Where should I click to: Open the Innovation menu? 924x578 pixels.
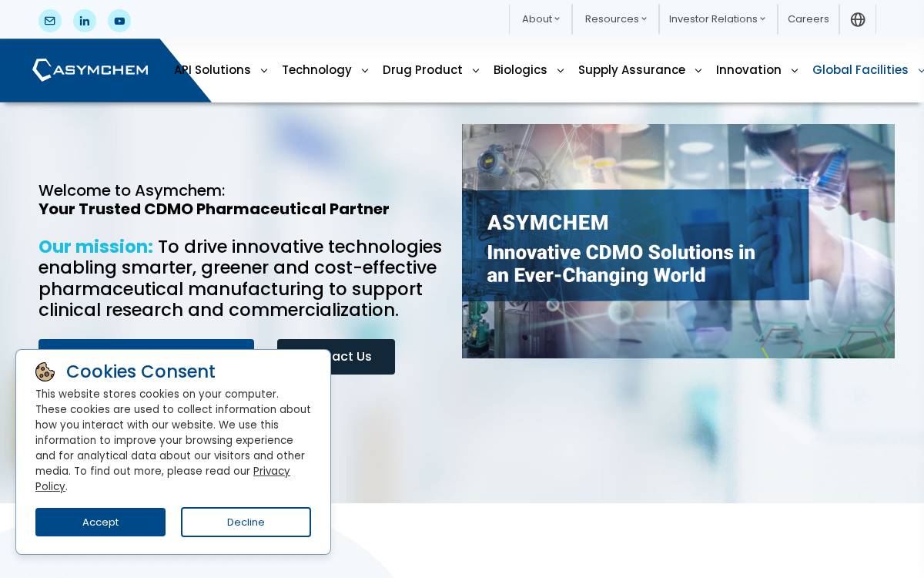coord(748,70)
